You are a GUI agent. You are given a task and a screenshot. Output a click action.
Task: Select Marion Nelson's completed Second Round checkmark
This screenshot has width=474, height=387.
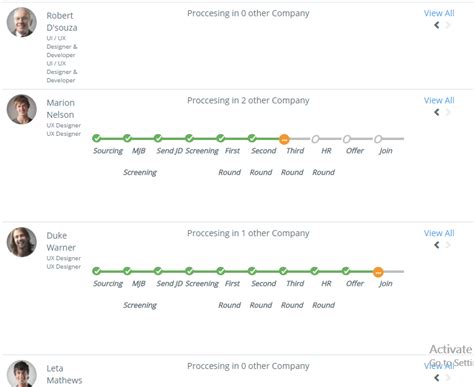[x=252, y=138]
